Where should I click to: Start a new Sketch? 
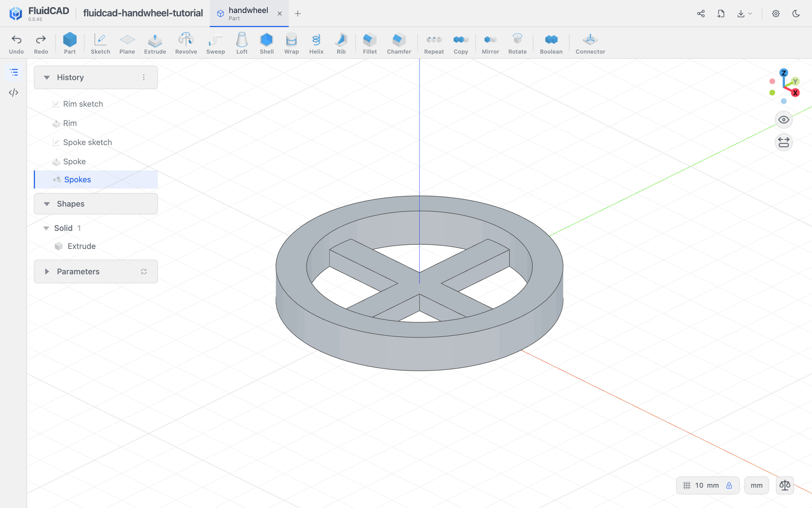pos(100,43)
